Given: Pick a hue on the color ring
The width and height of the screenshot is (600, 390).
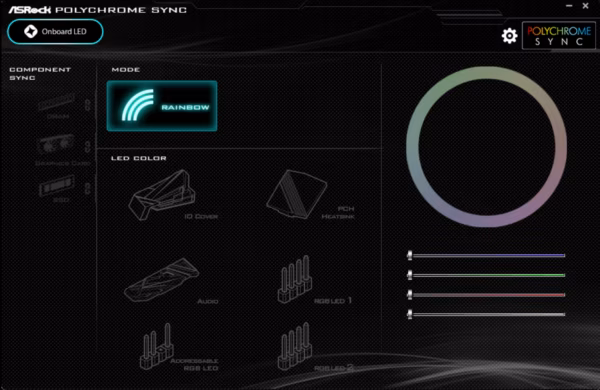Looking at the screenshot, I should pyautogui.click(x=487, y=73).
